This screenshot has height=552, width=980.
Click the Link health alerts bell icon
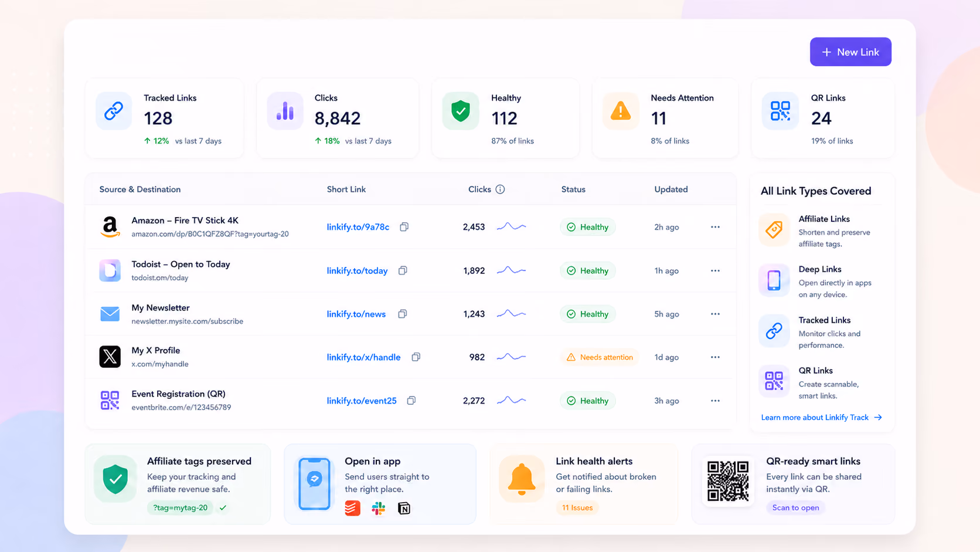[x=521, y=479]
